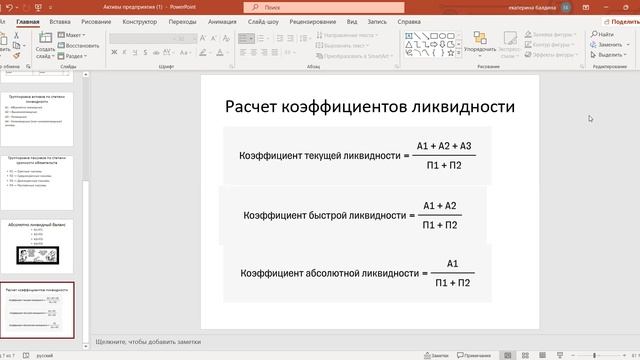Toggle Заметки notes pane
Viewport: 640px width, 360px height.
click(x=436, y=356)
